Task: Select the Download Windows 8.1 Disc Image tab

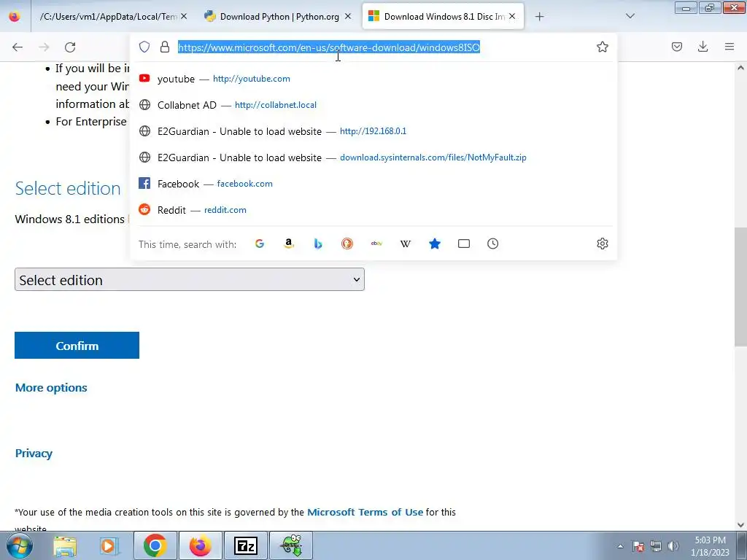Action: click(x=443, y=17)
